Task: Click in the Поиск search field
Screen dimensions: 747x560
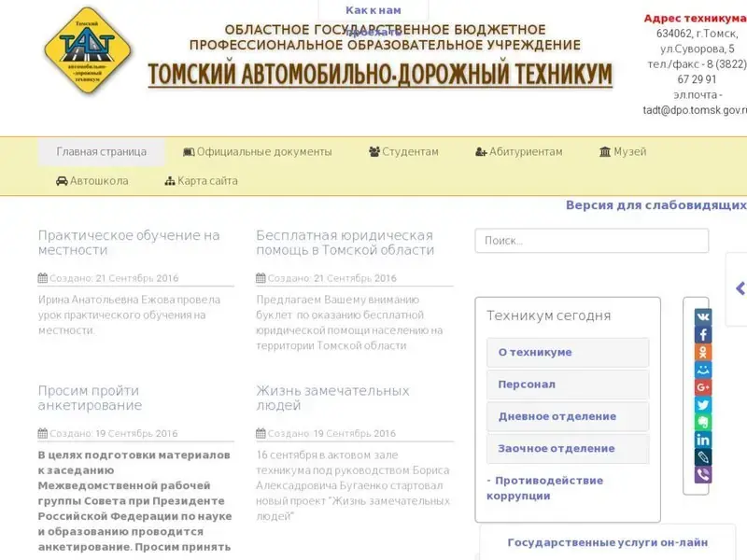Action: [x=591, y=241]
